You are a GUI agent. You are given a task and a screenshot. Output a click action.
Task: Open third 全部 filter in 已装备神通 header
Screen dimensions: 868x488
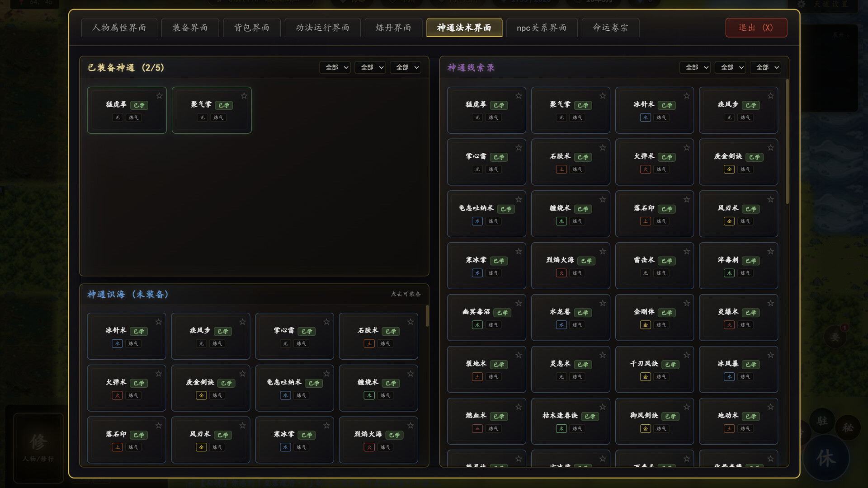(406, 67)
